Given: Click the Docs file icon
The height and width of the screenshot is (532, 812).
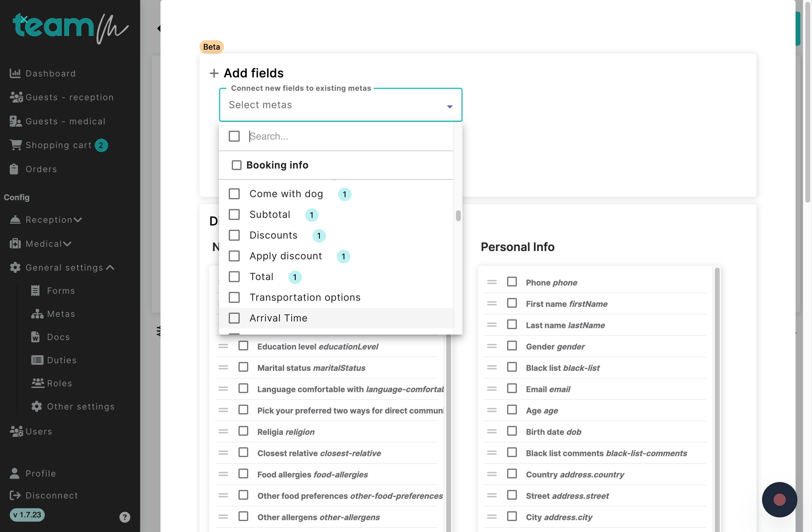Looking at the screenshot, I should click(x=35, y=337).
